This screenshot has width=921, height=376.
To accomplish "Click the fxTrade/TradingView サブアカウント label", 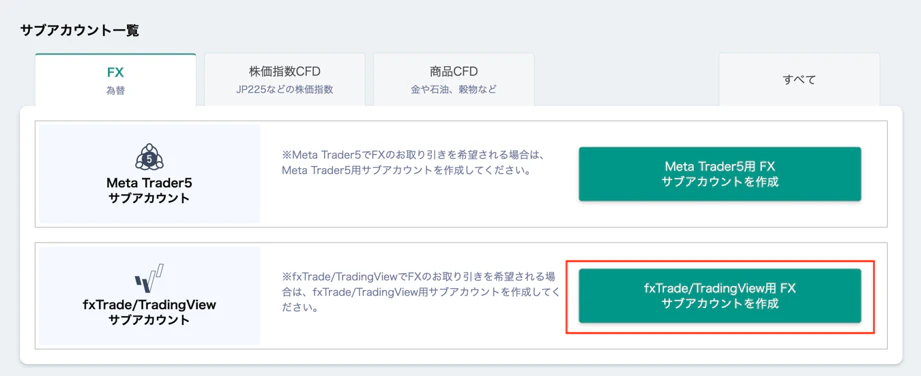I will pyautogui.click(x=149, y=313).
